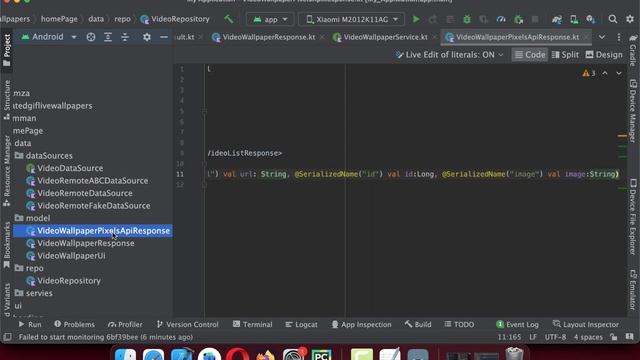Click UTF-8 encoding in status bar
The image size is (640, 360).
[x=555, y=337]
